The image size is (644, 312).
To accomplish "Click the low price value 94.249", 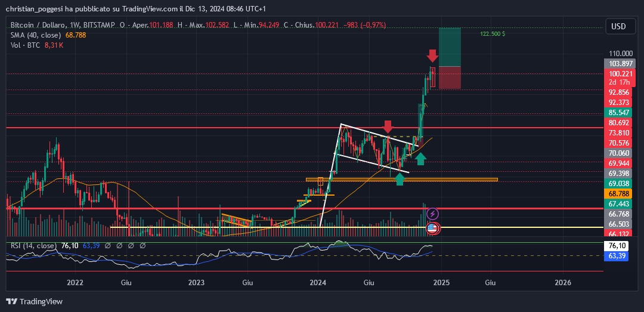I will [x=270, y=25].
